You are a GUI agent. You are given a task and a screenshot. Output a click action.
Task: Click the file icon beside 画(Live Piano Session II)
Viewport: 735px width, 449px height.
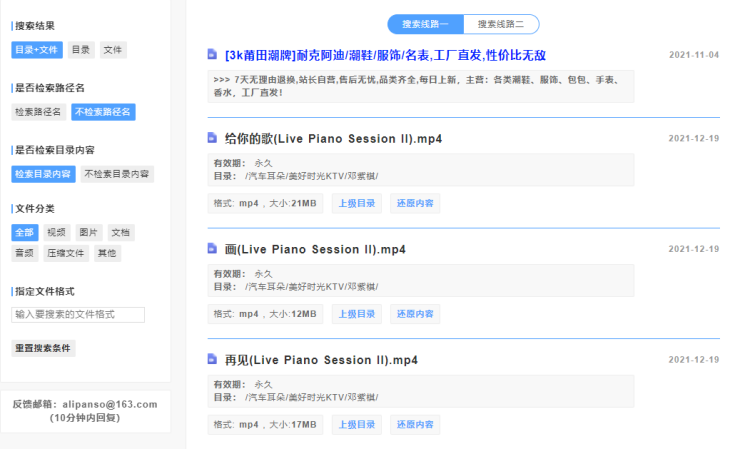pyautogui.click(x=212, y=248)
